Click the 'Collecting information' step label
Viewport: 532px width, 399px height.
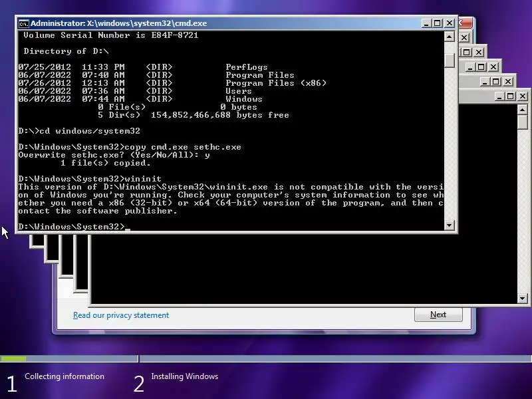click(x=65, y=376)
